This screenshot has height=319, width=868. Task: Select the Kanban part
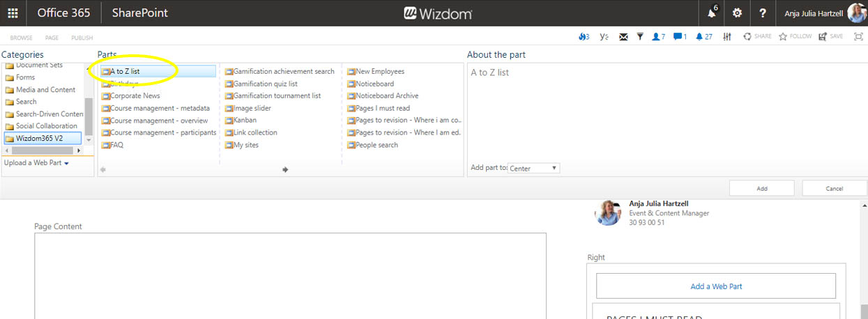241,120
